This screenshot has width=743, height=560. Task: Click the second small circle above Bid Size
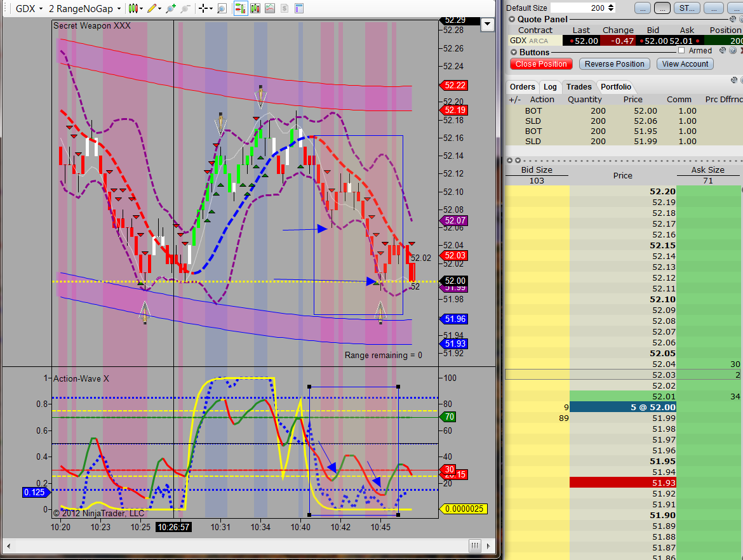tap(518, 161)
